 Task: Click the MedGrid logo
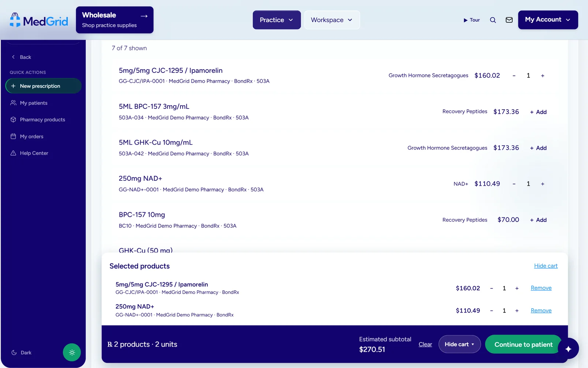tap(39, 20)
